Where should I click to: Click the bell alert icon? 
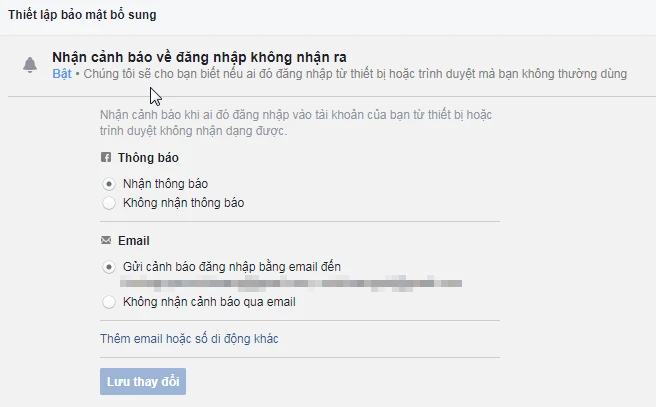click(x=30, y=65)
